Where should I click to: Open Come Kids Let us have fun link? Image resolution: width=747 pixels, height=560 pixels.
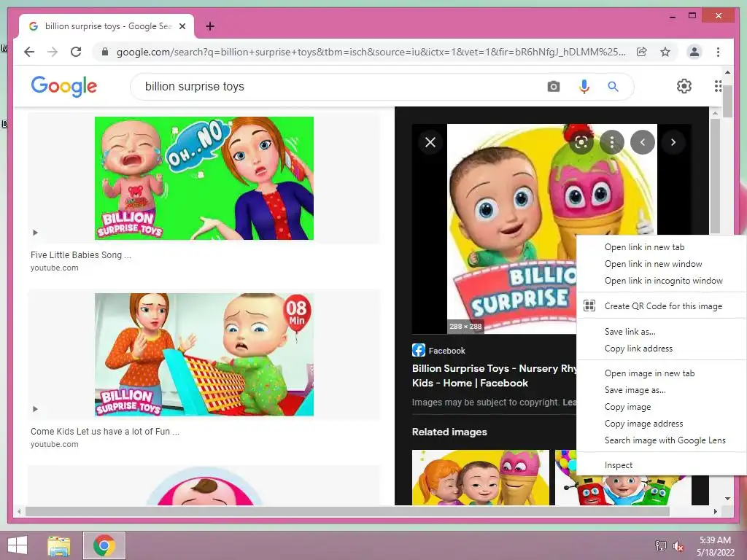click(x=105, y=432)
